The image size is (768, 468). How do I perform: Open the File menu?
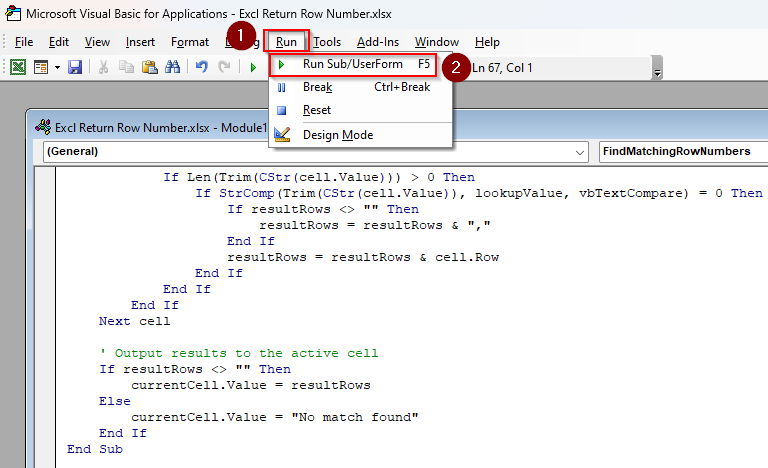[x=24, y=42]
